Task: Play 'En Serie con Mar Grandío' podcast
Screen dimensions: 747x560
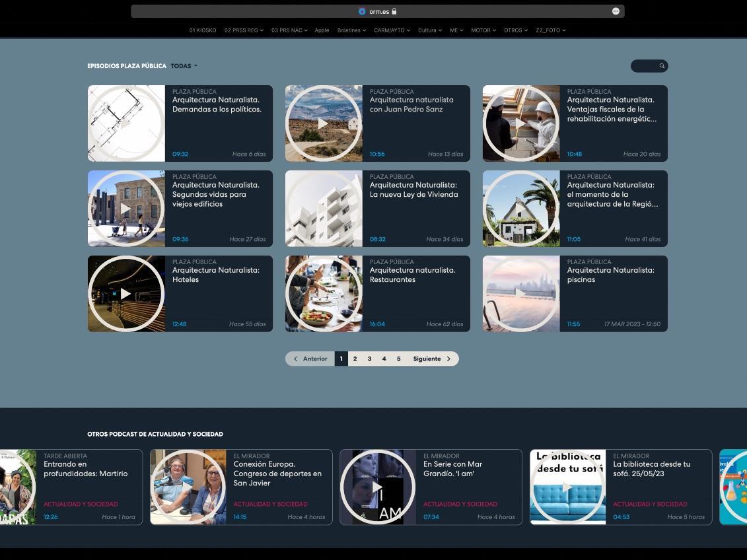Action: tap(377, 487)
